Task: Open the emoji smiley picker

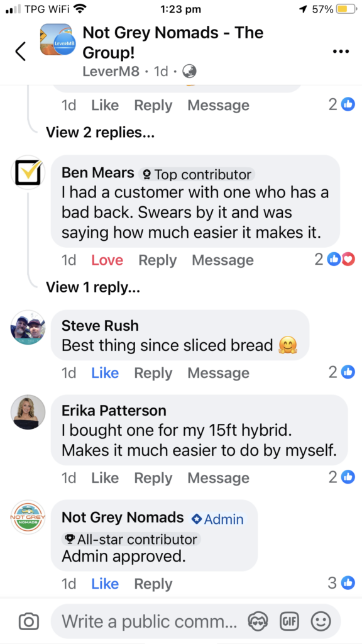Action: coord(321,621)
